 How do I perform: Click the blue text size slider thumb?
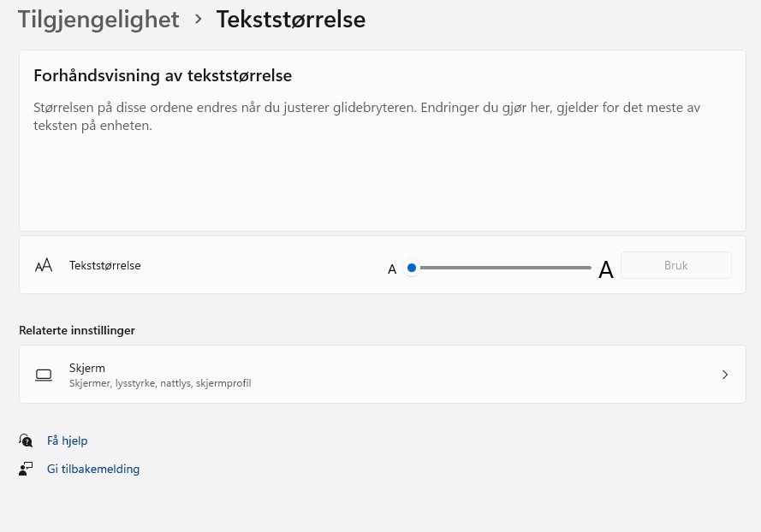pyautogui.click(x=412, y=268)
